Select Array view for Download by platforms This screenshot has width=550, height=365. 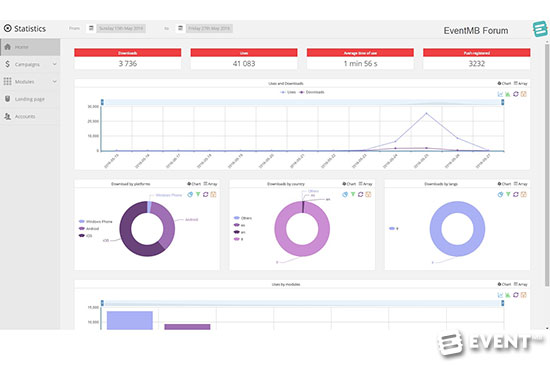210,184
